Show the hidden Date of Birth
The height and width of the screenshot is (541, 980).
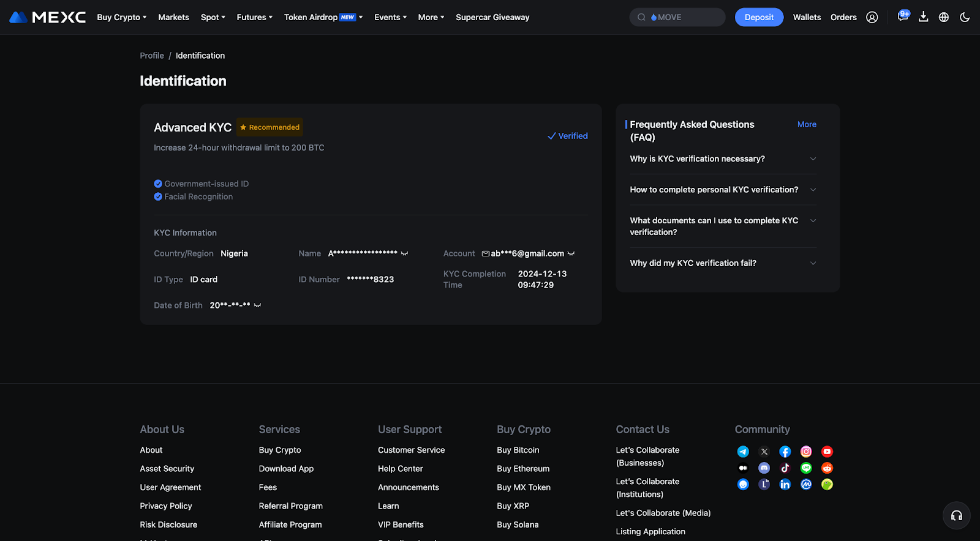pyautogui.click(x=257, y=305)
